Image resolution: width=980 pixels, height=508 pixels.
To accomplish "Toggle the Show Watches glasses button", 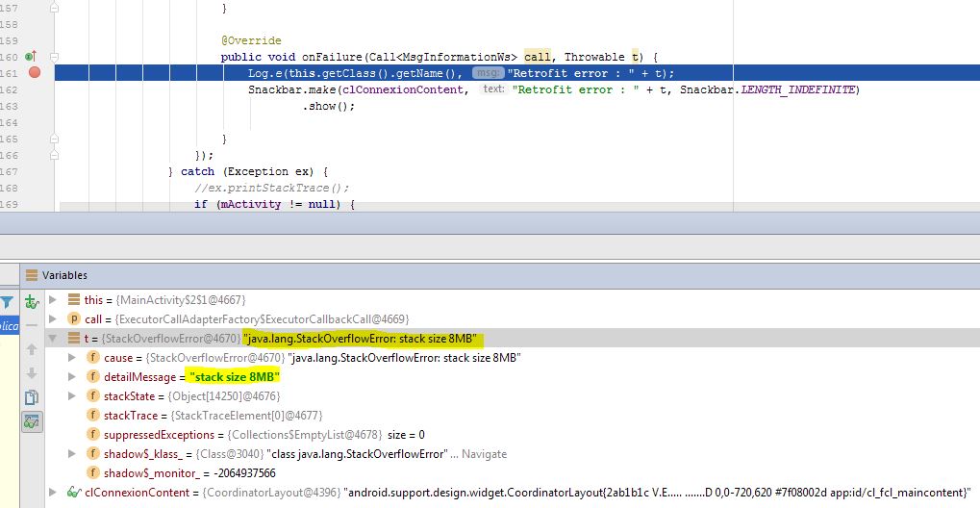I will pyautogui.click(x=31, y=422).
